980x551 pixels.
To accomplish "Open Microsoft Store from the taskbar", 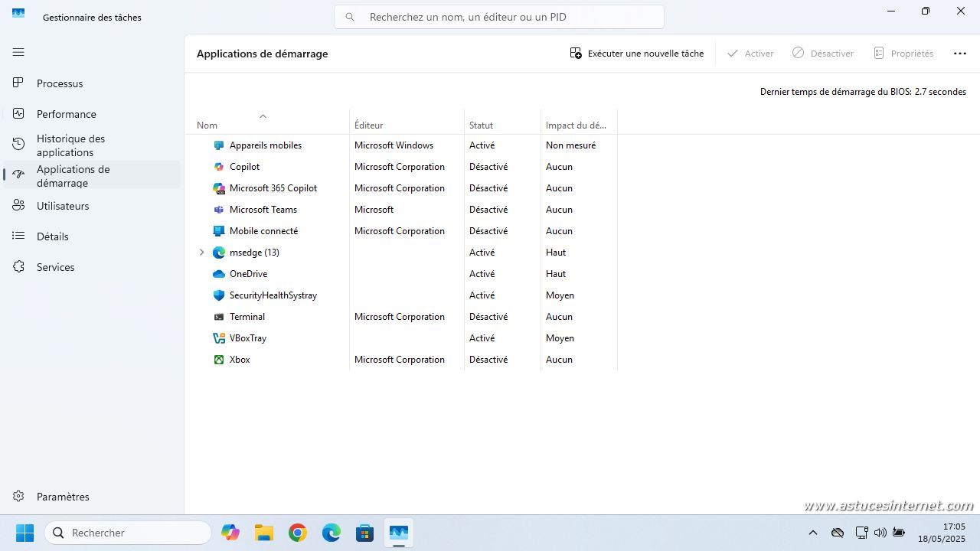I will coord(365,533).
